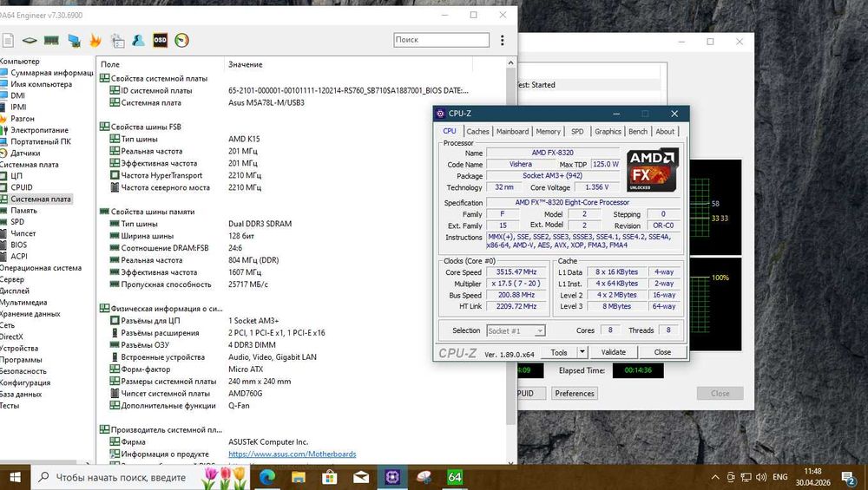The height and width of the screenshot is (490, 868).
Task: Open File Explorer from taskbar
Action: (x=299, y=477)
